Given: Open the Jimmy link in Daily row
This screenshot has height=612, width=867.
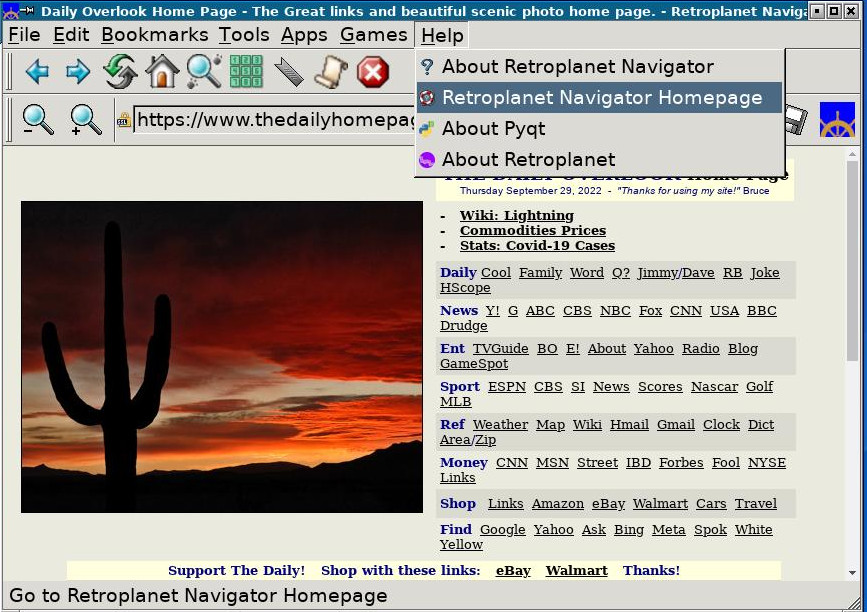Looking at the screenshot, I should click(656, 273).
